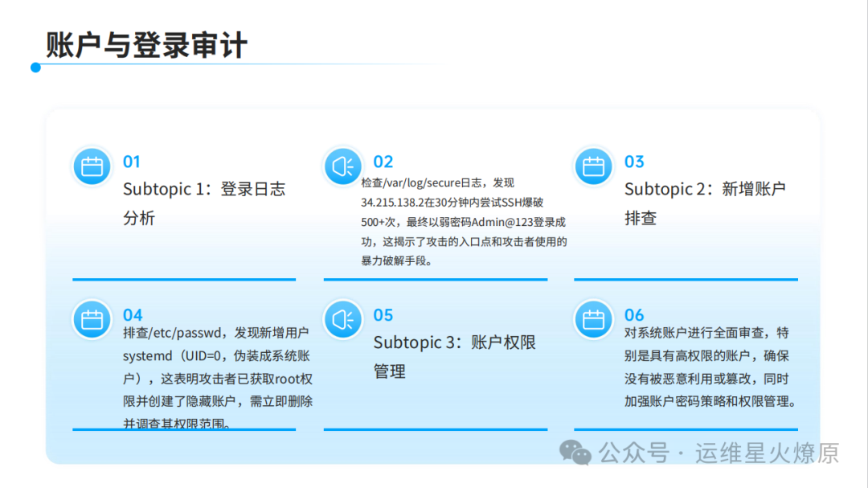Viewport: 868px width, 488px height.
Task: Click the 公众号 · 运维星火燎原 watermark text
Action: coord(719,453)
